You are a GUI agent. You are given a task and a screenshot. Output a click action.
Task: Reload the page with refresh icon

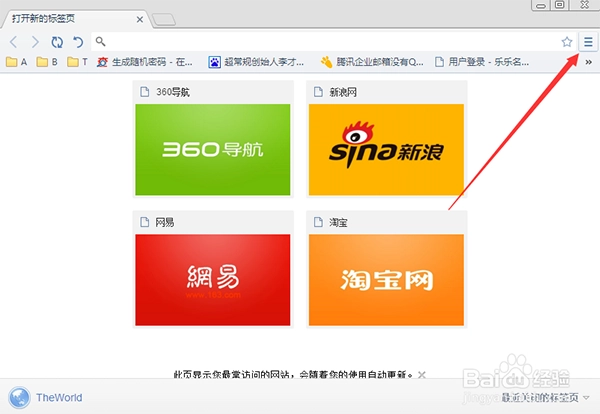click(x=57, y=42)
